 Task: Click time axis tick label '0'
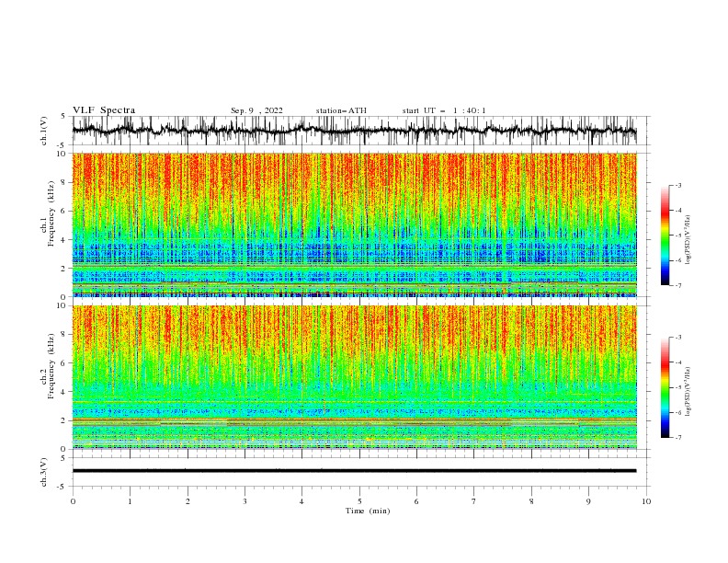tap(73, 501)
